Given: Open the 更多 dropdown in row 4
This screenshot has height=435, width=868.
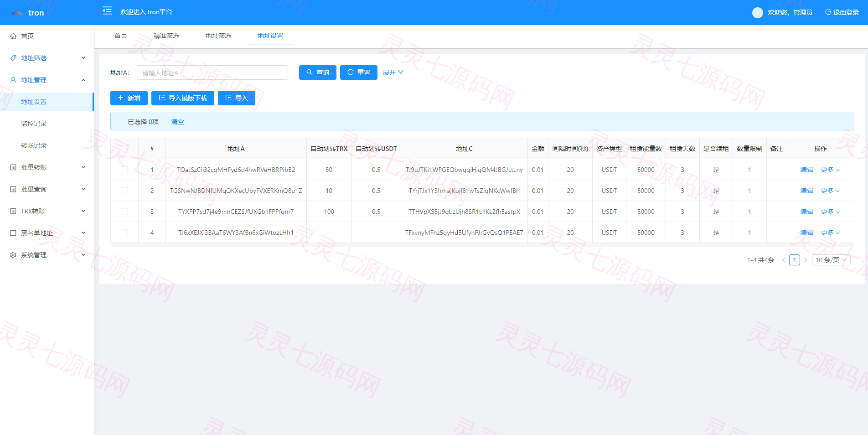Looking at the screenshot, I should click(830, 233).
